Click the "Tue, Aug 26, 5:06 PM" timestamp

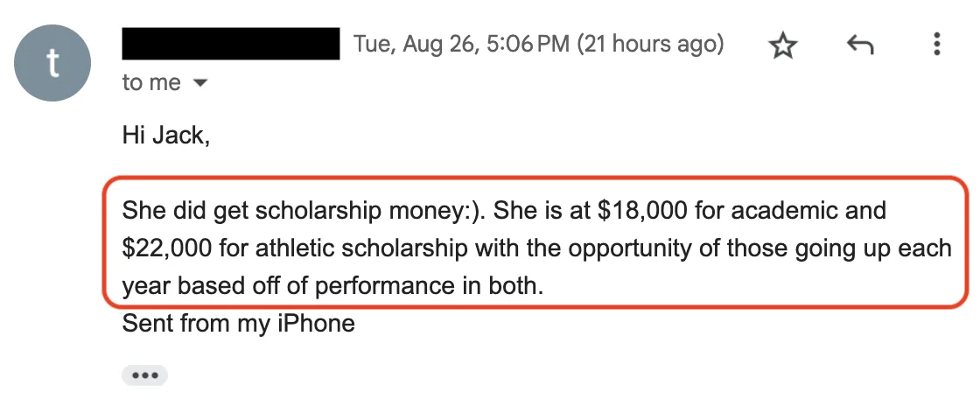(x=461, y=44)
